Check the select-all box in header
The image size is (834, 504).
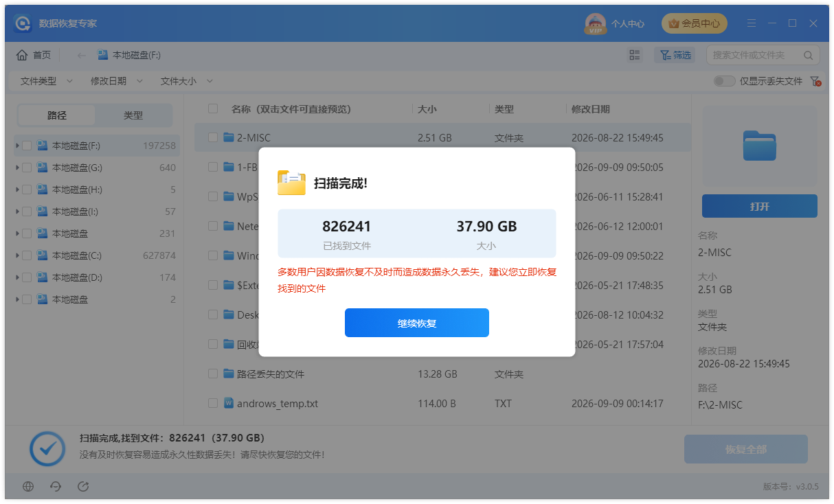tap(213, 108)
